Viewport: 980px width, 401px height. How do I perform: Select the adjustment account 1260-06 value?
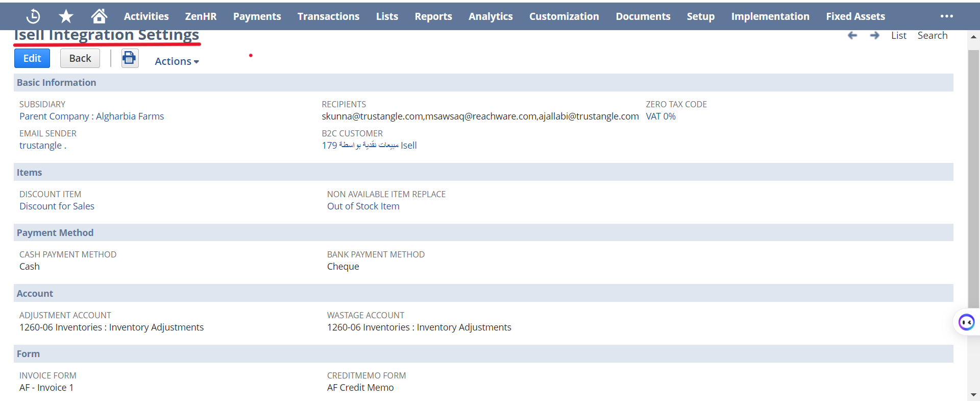point(111,327)
